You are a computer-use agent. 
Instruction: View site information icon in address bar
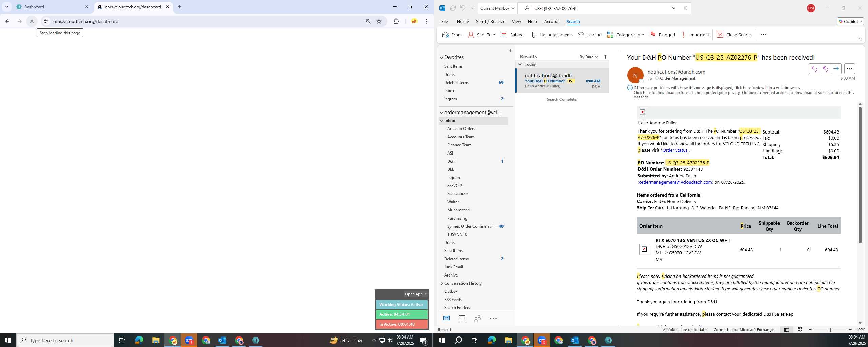(x=46, y=21)
